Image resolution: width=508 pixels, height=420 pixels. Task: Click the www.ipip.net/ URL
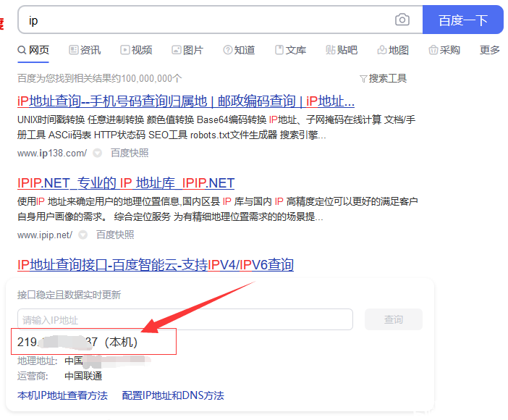45,235
